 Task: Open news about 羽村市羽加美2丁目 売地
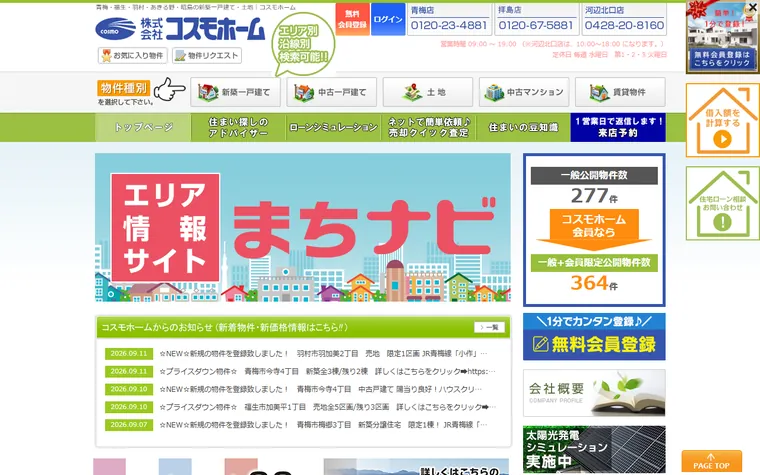(323, 354)
